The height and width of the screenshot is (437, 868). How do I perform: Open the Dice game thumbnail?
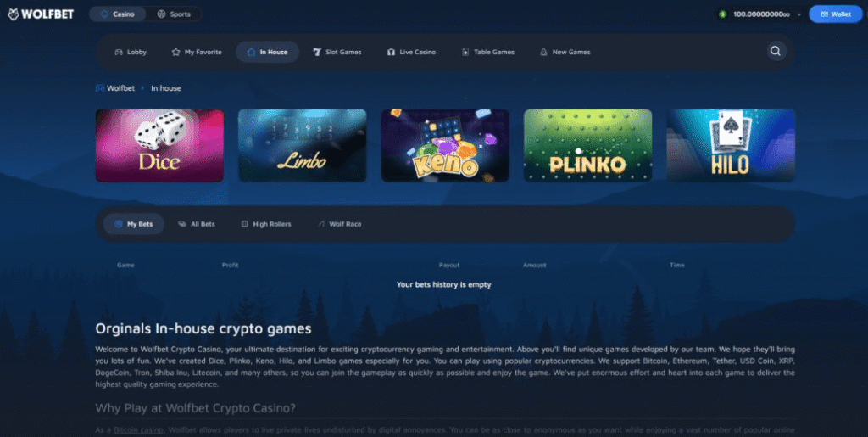159,145
